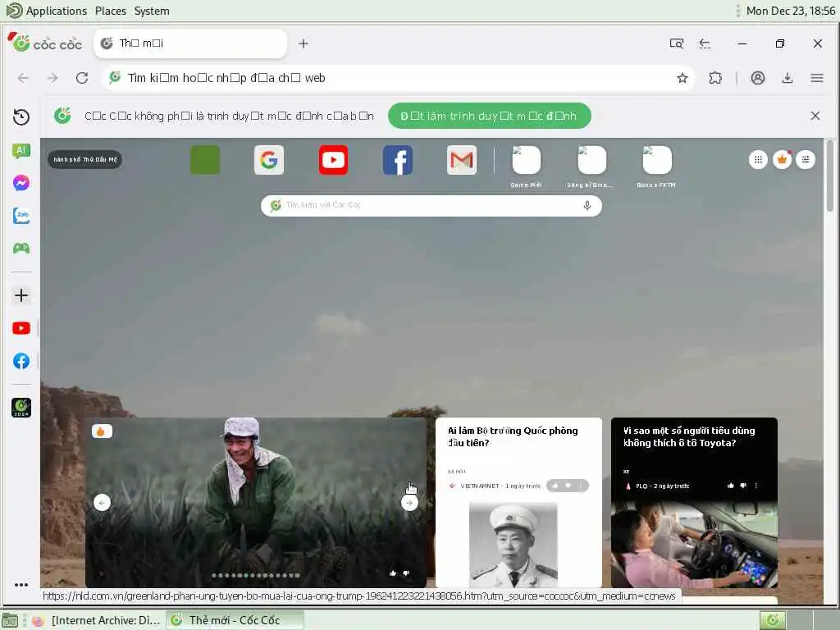Open Messenger in the sidebar

(21, 183)
